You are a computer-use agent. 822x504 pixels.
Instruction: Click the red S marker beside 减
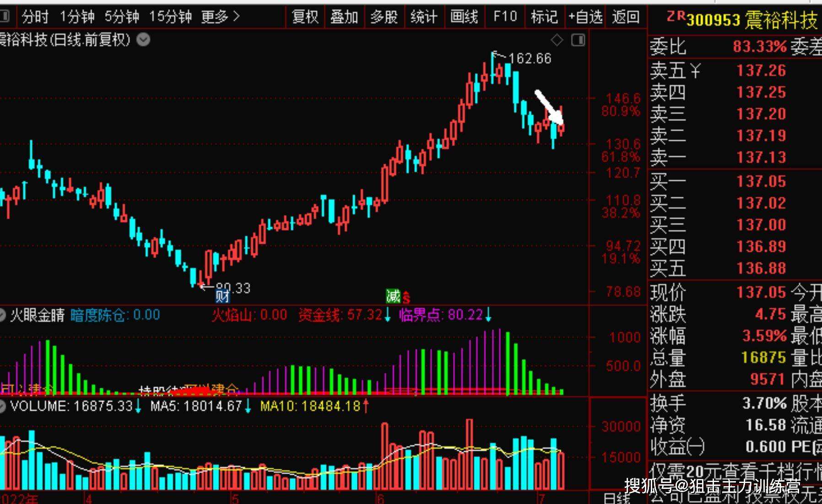click(406, 298)
